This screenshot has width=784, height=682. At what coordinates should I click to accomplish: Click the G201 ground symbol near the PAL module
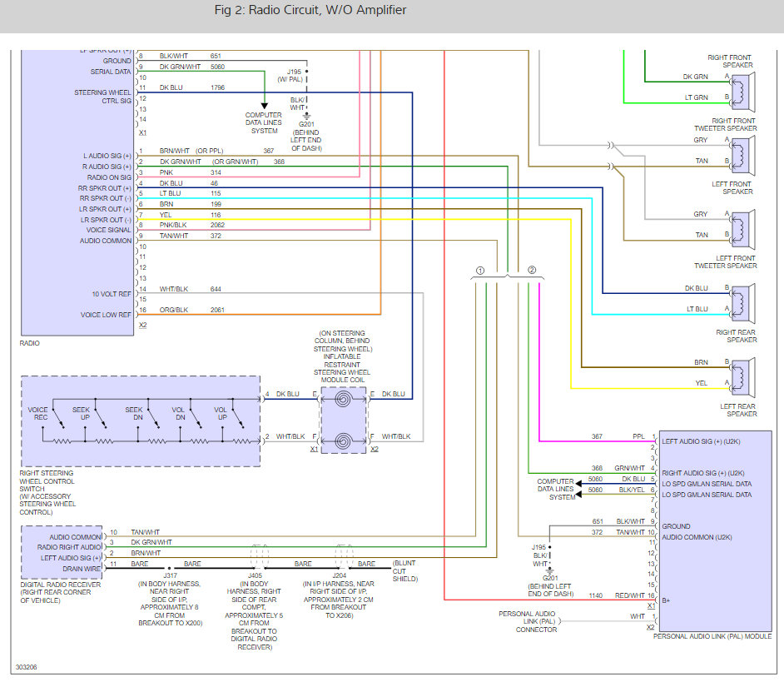click(x=549, y=570)
